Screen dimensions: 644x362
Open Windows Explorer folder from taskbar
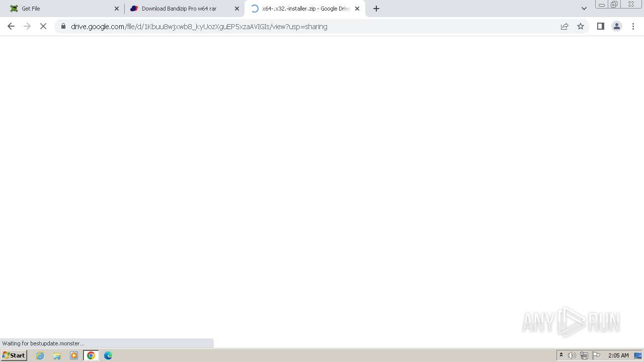[x=57, y=355]
